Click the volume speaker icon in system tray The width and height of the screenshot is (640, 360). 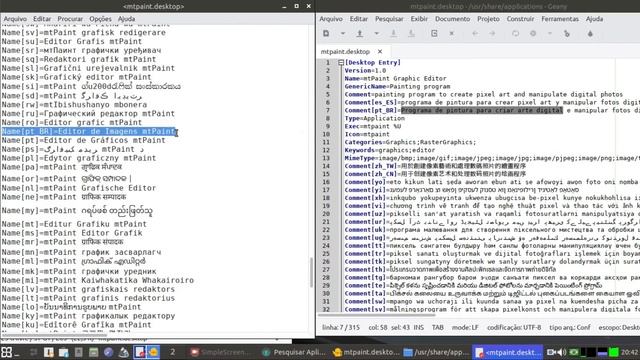coord(562,352)
